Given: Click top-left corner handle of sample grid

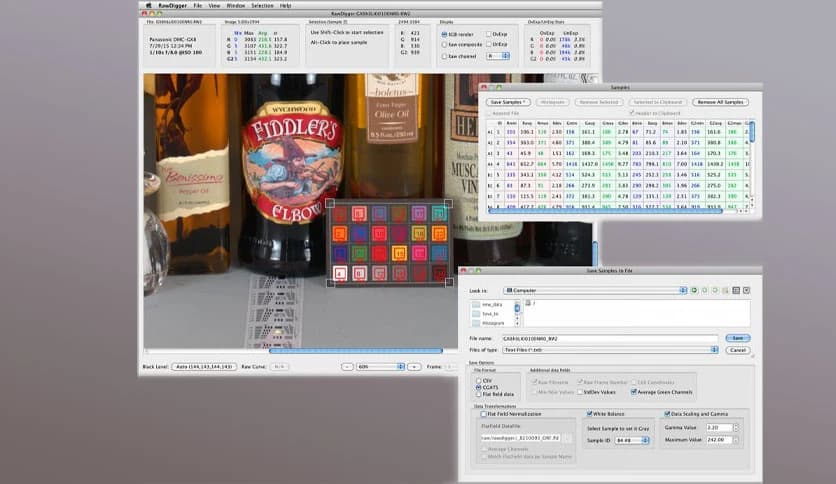Looking at the screenshot, I should (330, 204).
